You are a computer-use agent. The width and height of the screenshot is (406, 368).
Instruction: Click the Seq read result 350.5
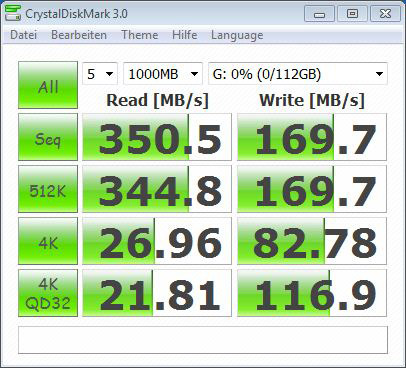(157, 137)
